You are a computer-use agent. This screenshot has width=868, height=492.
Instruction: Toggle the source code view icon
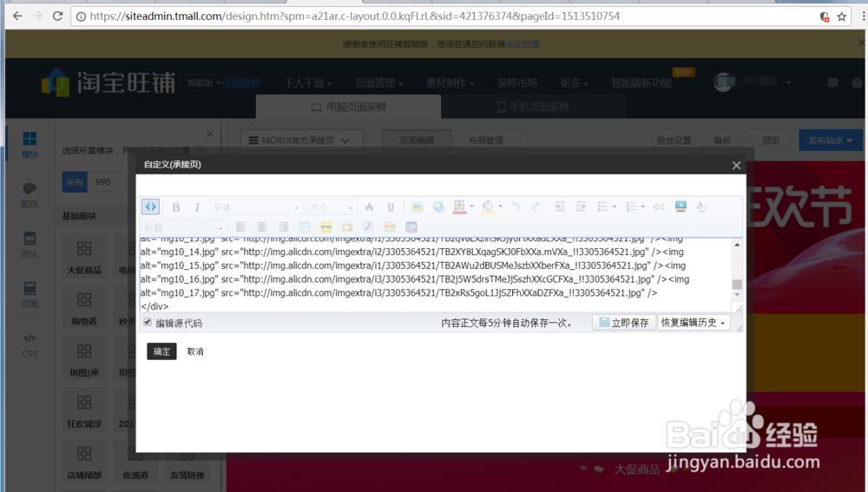click(150, 207)
